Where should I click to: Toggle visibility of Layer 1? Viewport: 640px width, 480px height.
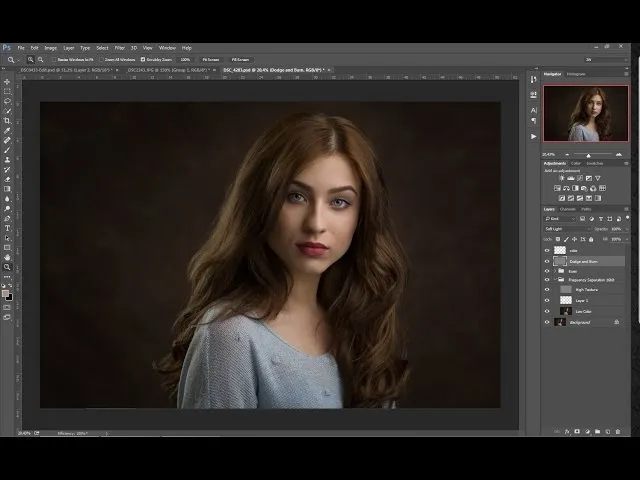(547, 300)
